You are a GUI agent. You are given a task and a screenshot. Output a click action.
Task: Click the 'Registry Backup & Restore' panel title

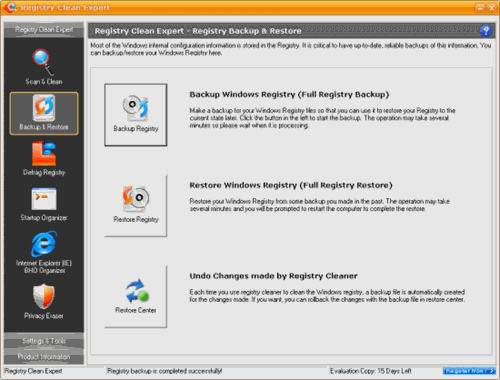(247, 31)
